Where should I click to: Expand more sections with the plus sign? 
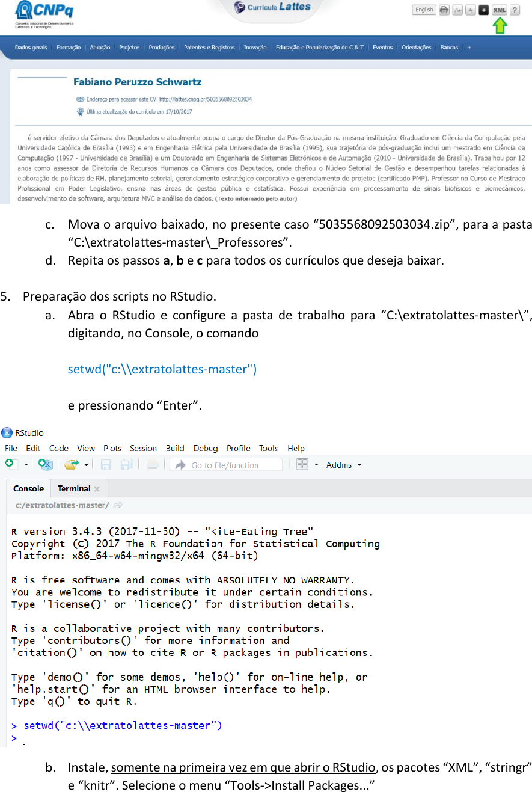(469, 48)
